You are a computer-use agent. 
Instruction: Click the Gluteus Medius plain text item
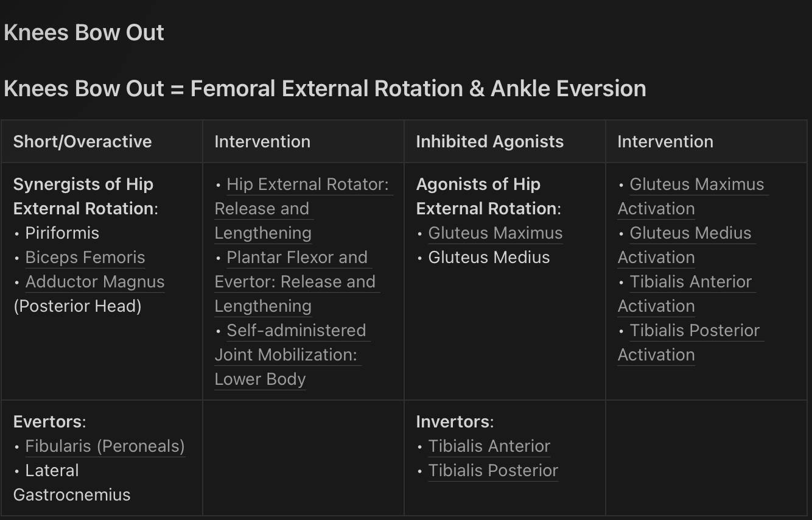pyautogui.click(x=489, y=258)
